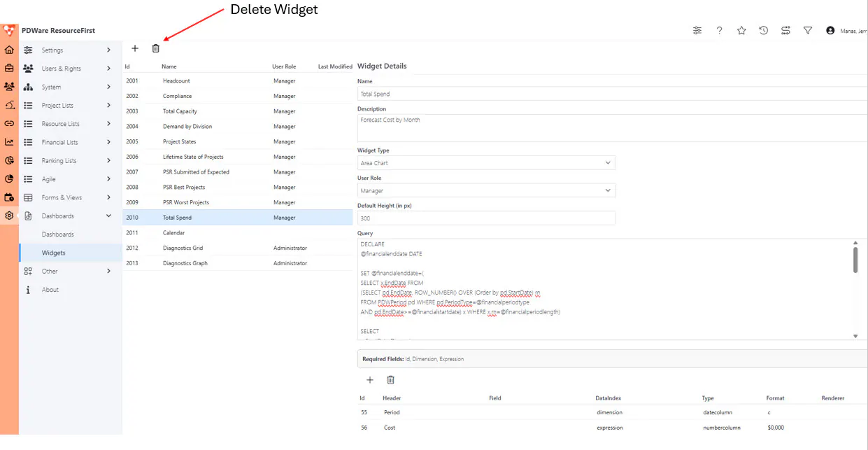
Task: Open the line chart icon in left rail
Action: pyautogui.click(x=9, y=142)
